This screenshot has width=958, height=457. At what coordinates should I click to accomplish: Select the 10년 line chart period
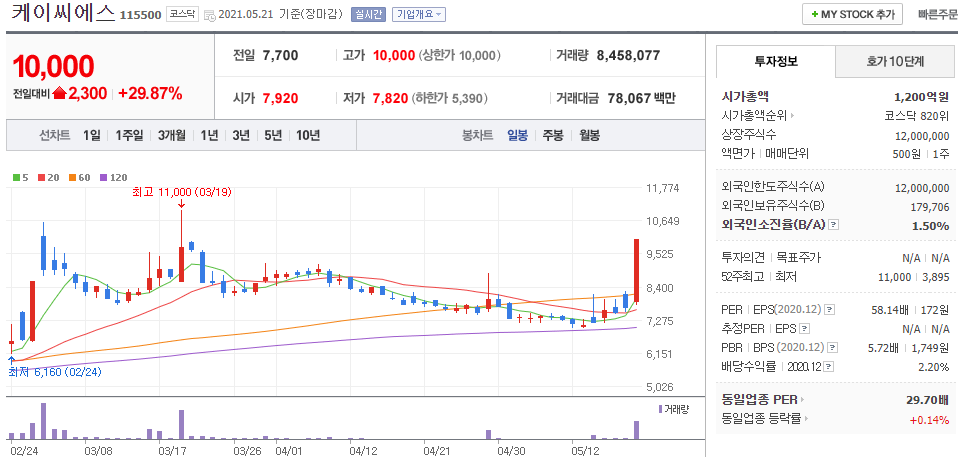[308, 135]
